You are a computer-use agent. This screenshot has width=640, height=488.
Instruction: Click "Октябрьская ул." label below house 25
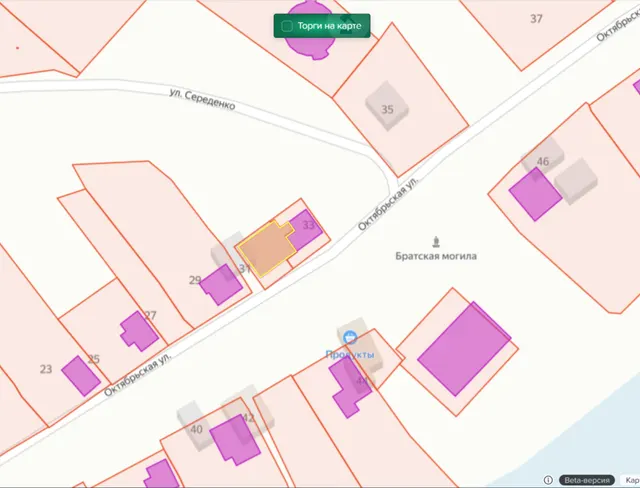(x=138, y=374)
